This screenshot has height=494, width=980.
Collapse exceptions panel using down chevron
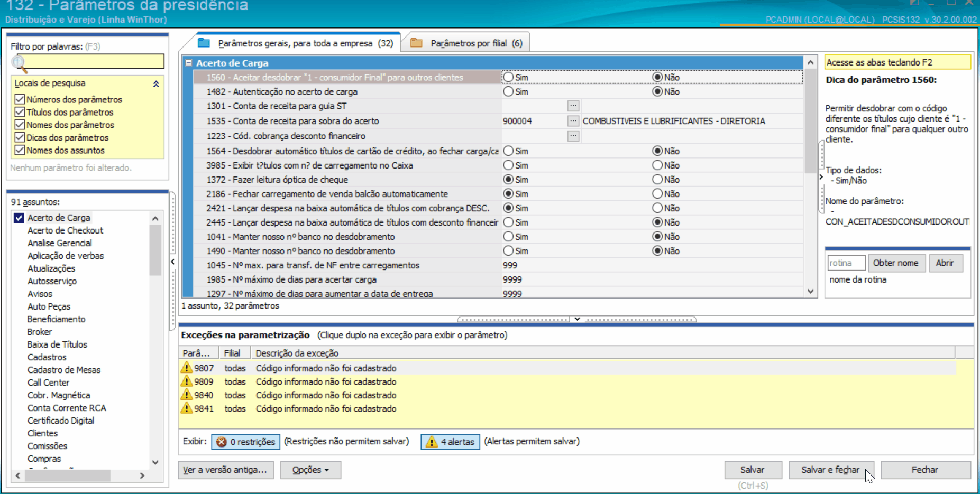click(x=577, y=319)
